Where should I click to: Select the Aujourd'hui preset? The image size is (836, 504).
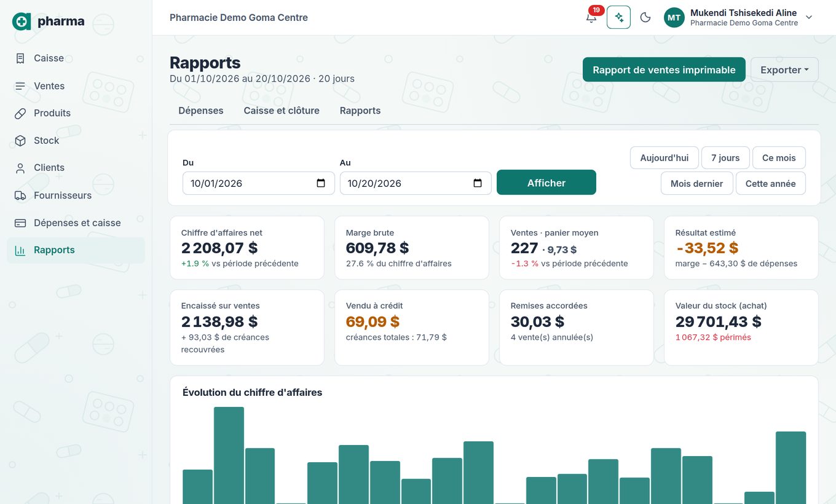pyautogui.click(x=664, y=158)
